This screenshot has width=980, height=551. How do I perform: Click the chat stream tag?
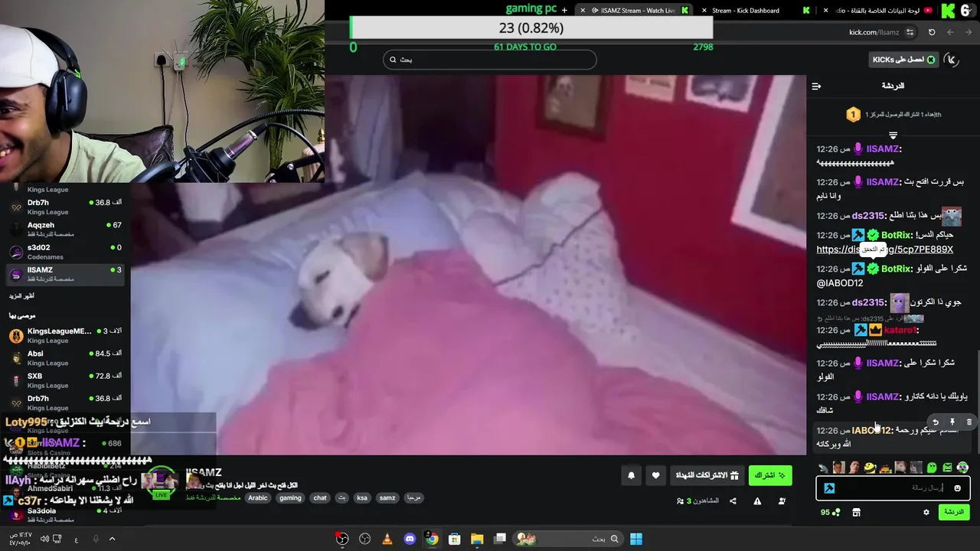point(320,497)
